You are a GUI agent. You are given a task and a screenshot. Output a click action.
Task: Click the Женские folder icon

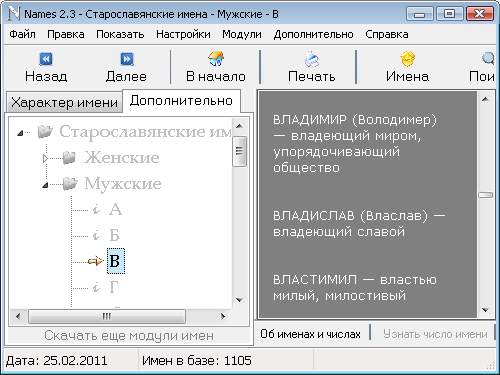click(69, 157)
